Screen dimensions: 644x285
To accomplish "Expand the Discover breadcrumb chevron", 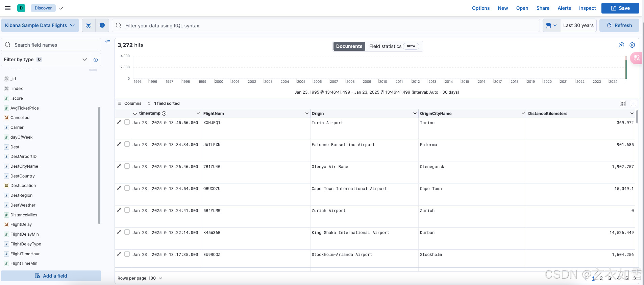I will [x=61, y=8].
